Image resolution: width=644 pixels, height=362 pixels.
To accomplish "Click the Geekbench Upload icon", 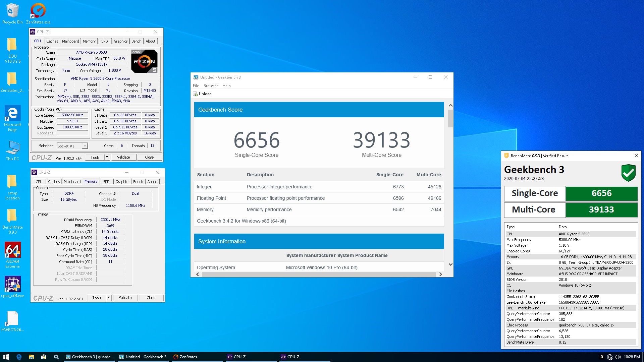I will click(x=195, y=94).
